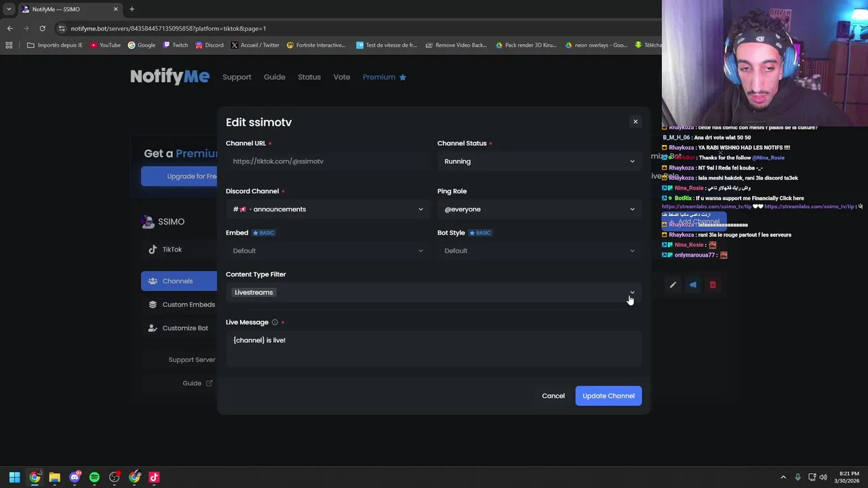Click the Livestreams filter tag
Image resolution: width=868 pixels, height=488 pixels.
(x=254, y=292)
